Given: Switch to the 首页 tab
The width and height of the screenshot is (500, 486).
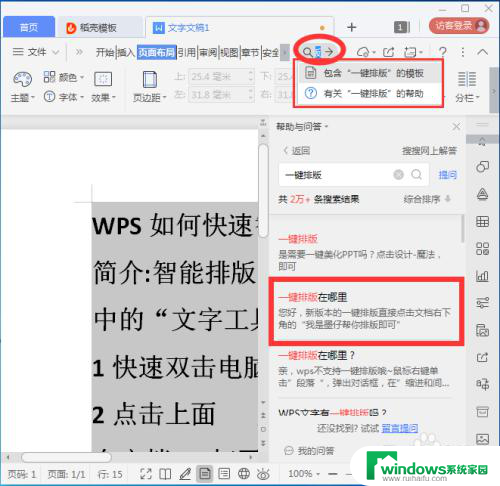Looking at the screenshot, I should coord(29,27).
